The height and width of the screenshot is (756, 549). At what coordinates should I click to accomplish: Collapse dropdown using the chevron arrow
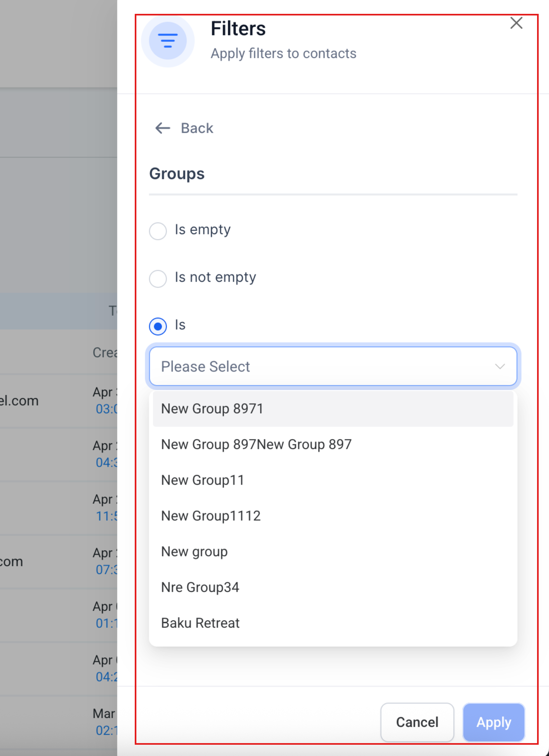point(500,366)
